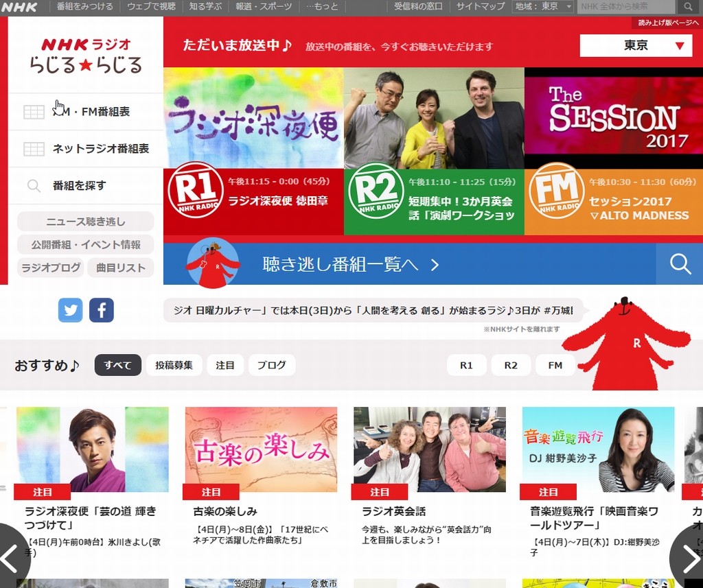Click the previous carousel arrow
The height and width of the screenshot is (588, 703).
(x=11, y=558)
